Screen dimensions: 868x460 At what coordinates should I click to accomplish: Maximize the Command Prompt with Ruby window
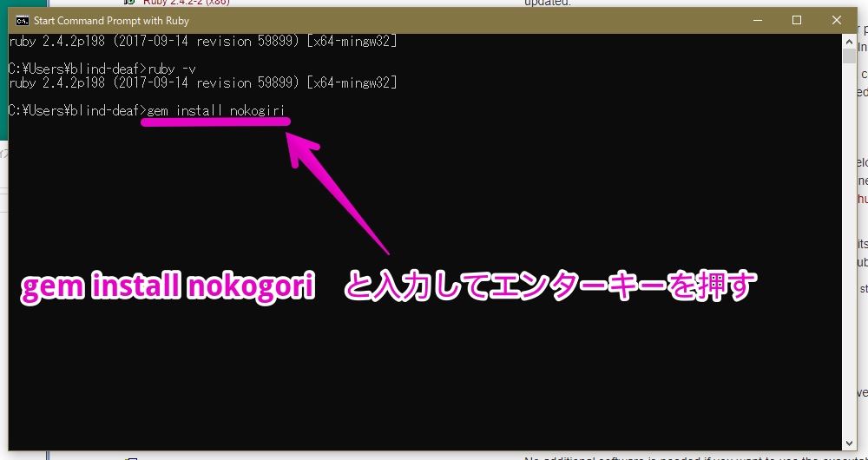pyautogui.click(x=797, y=21)
